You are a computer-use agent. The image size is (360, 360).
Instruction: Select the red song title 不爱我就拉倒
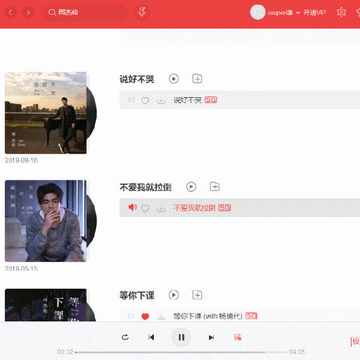[194, 208]
